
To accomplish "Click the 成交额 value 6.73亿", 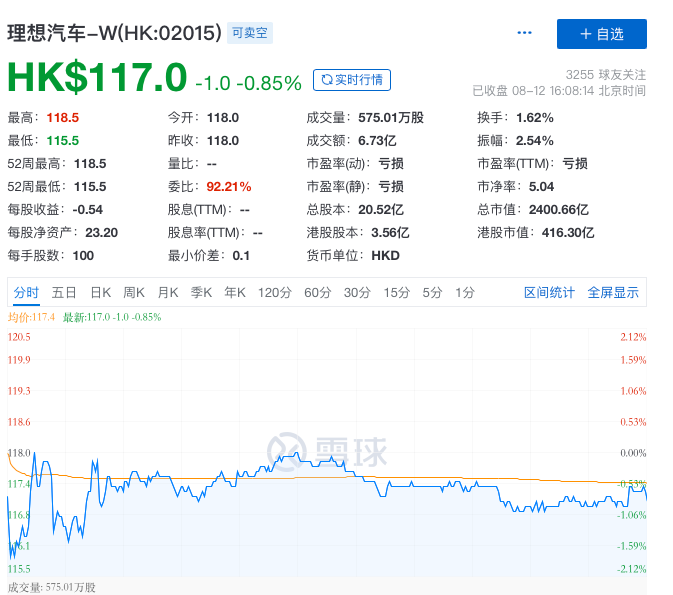I will [x=377, y=140].
